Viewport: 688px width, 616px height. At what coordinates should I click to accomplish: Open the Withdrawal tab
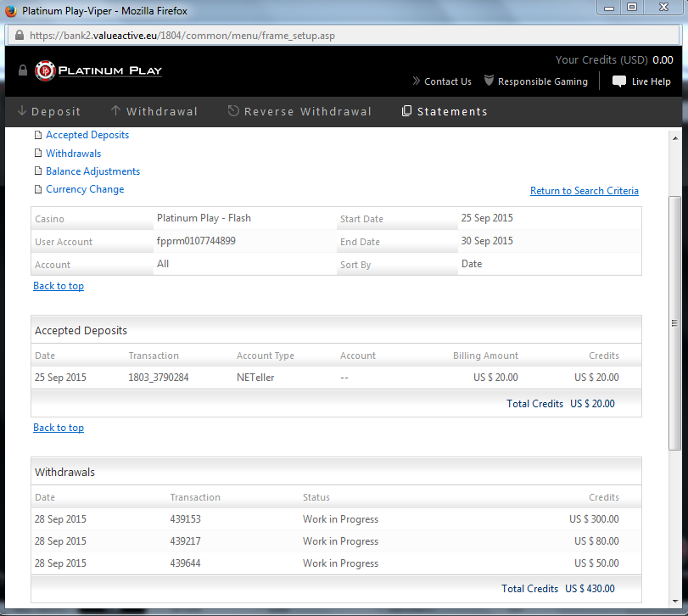pyautogui.click(x=154, y=111)
